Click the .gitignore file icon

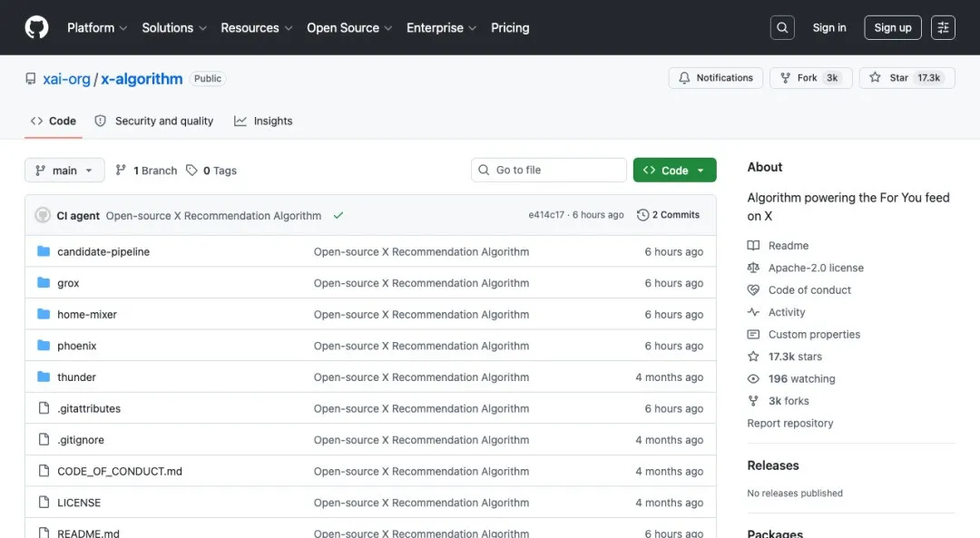point(44,439)
